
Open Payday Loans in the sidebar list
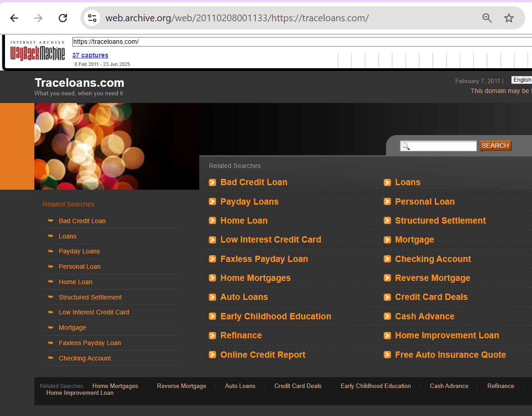click(80, 251)
